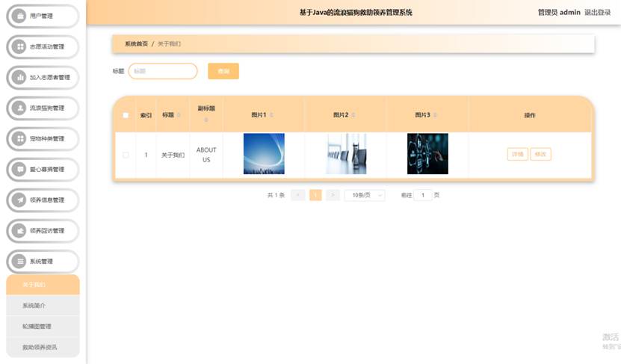Open the blue 图片1 thumbnail

click(x=264, y=154)
